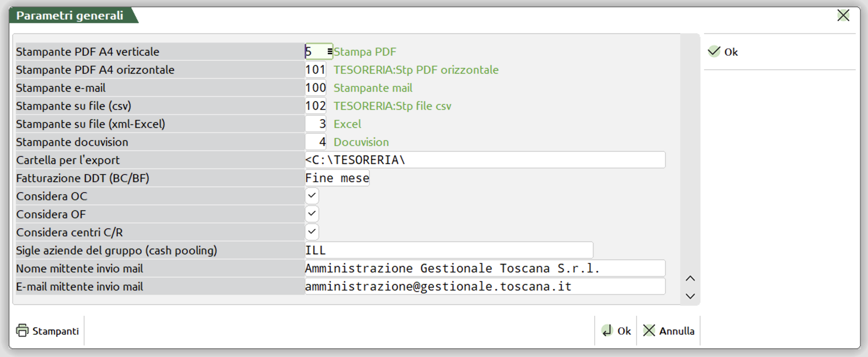Screen dimensions: 868x357
Task: Disable the Considera centri C/R checkbox
Action: pos(312,232)
